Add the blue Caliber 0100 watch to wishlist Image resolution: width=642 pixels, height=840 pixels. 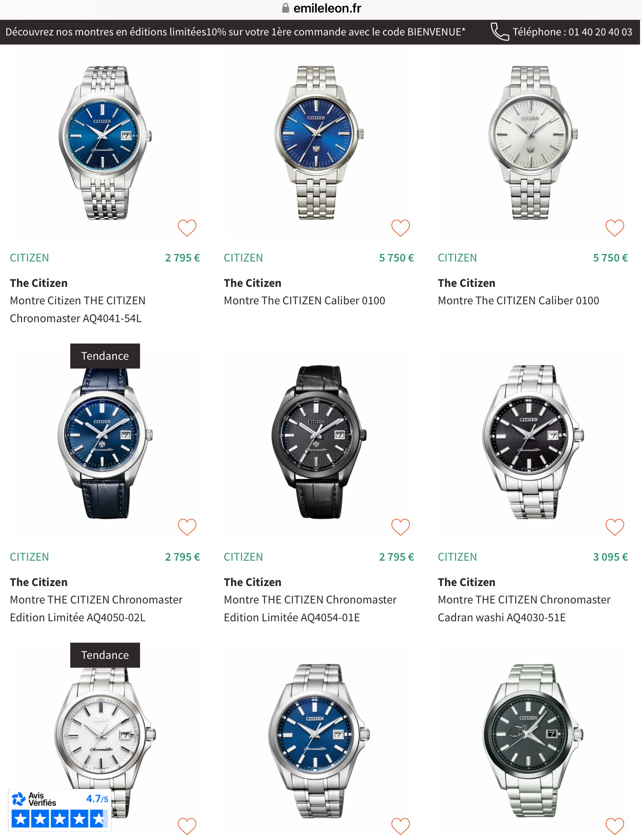[401, 228]
